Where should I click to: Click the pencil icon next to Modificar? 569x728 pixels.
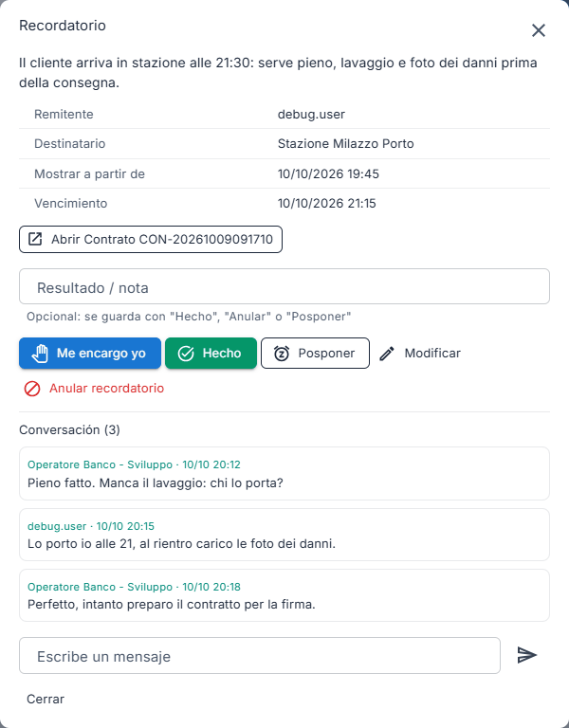click(387, 354)
